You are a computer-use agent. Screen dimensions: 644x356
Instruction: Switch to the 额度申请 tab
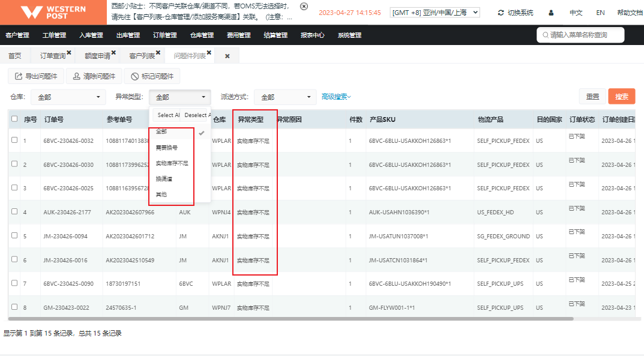pos(97,56)
